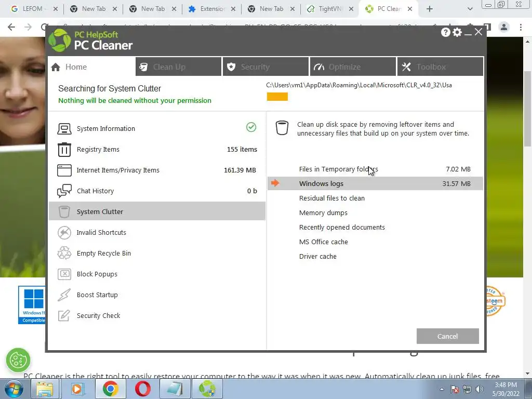Image resolution: width=532 pixels, height=399 pixels.
Task: Show hidden system tray icons
Action: tap(442, 389)
